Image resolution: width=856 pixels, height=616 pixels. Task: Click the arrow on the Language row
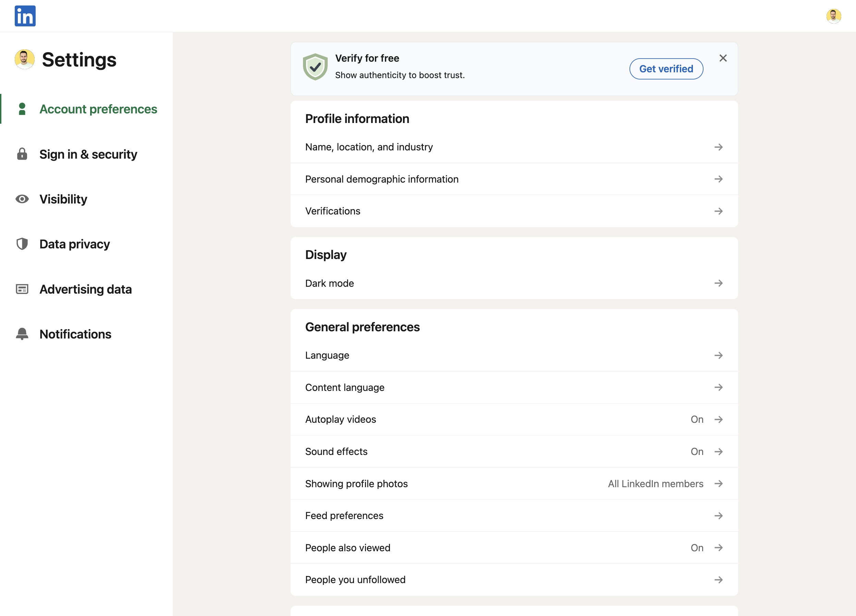[718, 355]
